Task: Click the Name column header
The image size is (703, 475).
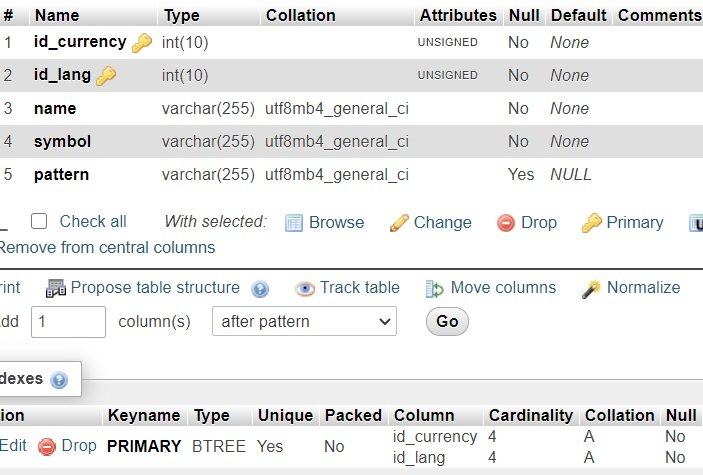Action: [x=56, y=15]
